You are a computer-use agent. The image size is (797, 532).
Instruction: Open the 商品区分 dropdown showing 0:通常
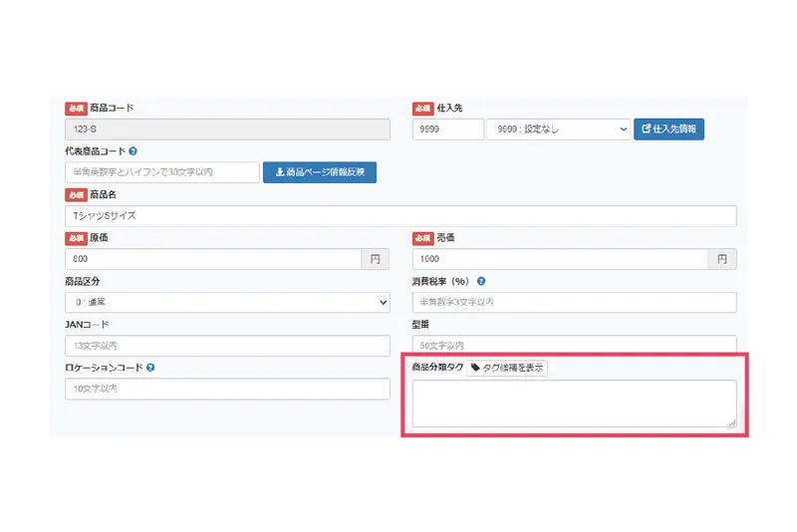point(228,302)
